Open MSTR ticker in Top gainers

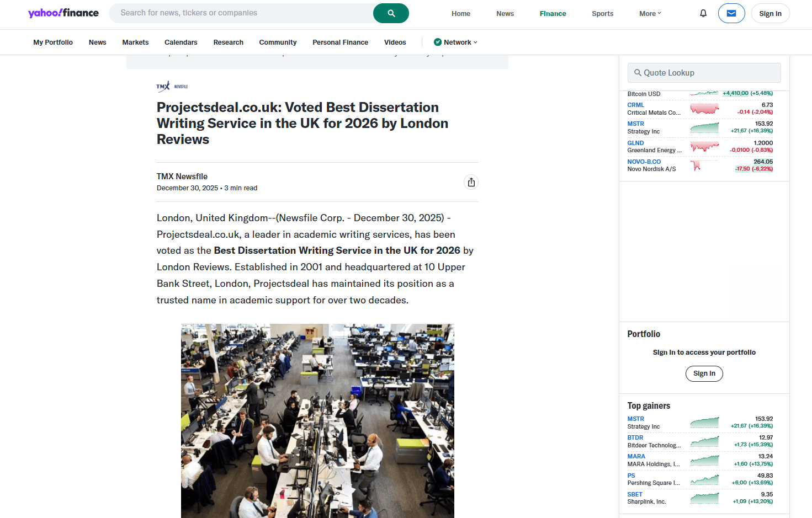(636, 419)
